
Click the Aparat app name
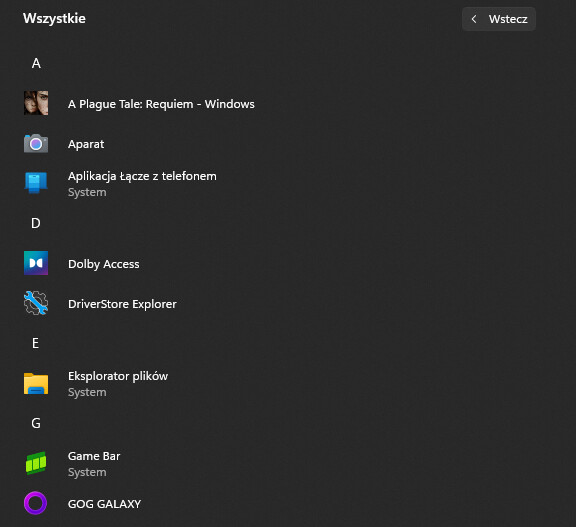[86, 144]
